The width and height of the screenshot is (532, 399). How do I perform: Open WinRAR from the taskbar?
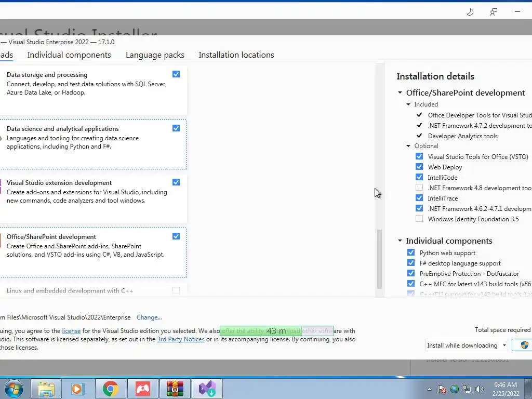click(x=175, y=389)
